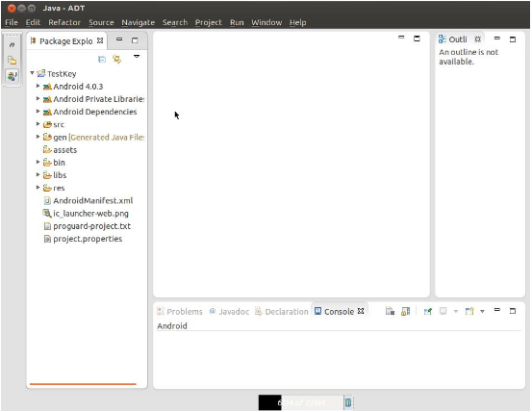
Task: Click the Android 4.0.3 library icon
Action: [47, 87]
